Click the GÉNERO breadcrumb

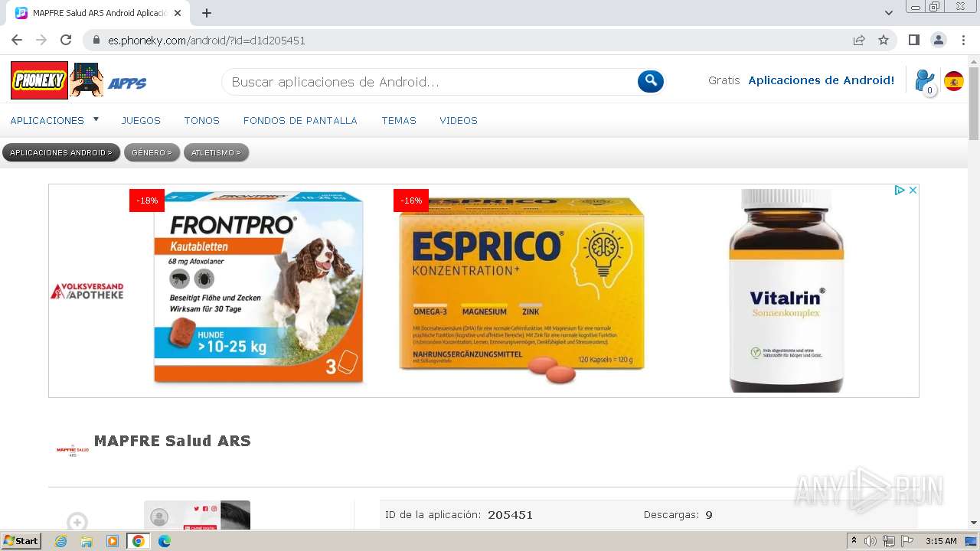click(x=152, y=152)
